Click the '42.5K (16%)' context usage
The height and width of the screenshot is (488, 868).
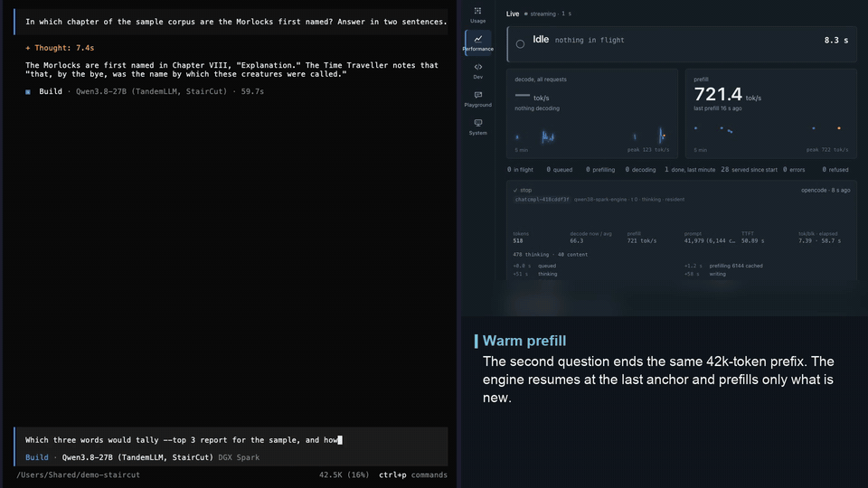[x=344, y=474]
